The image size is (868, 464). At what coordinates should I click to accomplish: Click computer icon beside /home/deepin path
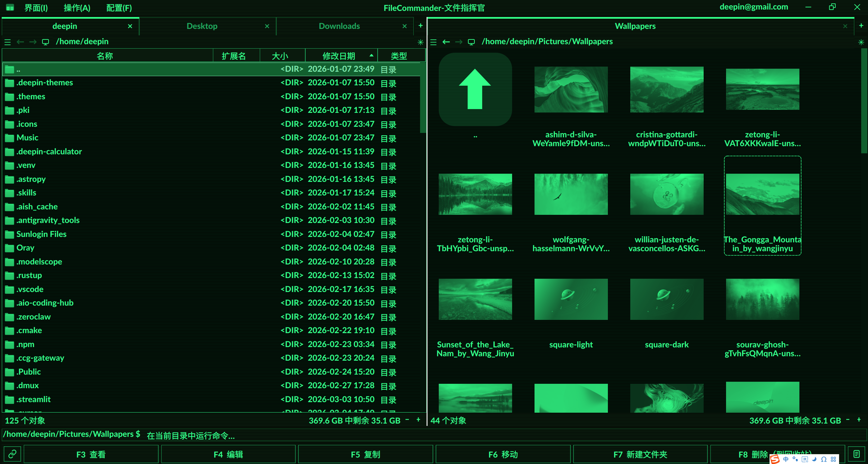pos(46,42)
